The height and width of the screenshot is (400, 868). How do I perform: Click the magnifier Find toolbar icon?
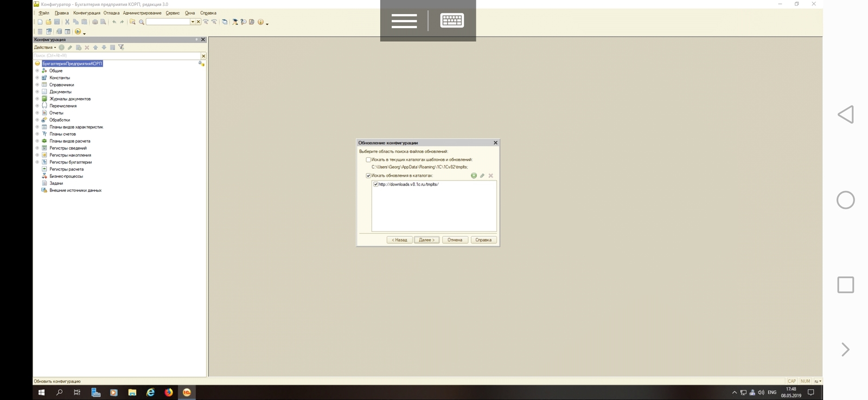tap(142, 22)
